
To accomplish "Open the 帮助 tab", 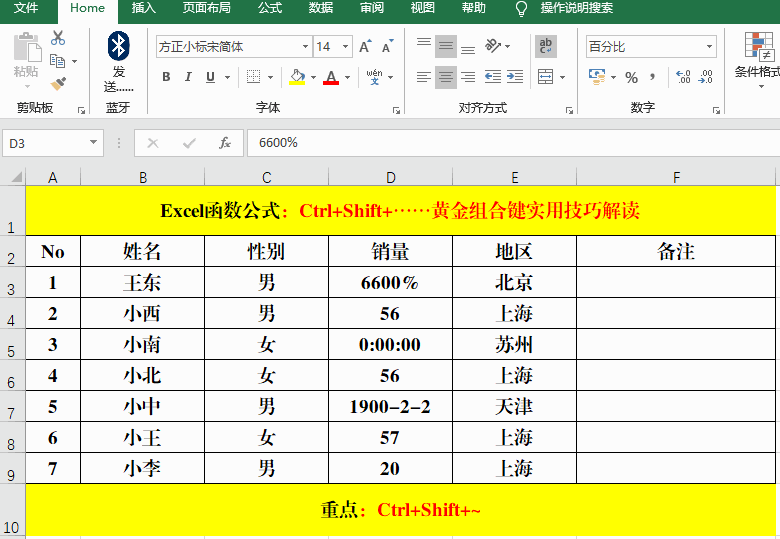I will click(x=473, y=8).
